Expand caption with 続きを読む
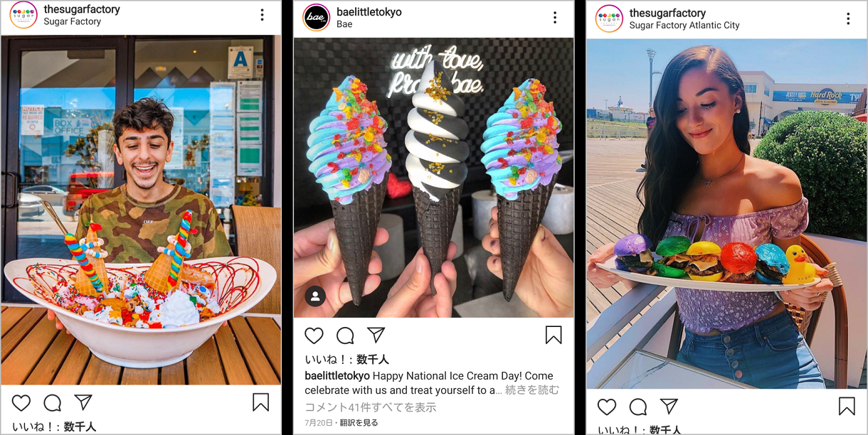The image size is (868, 435). tap(532, 390)
